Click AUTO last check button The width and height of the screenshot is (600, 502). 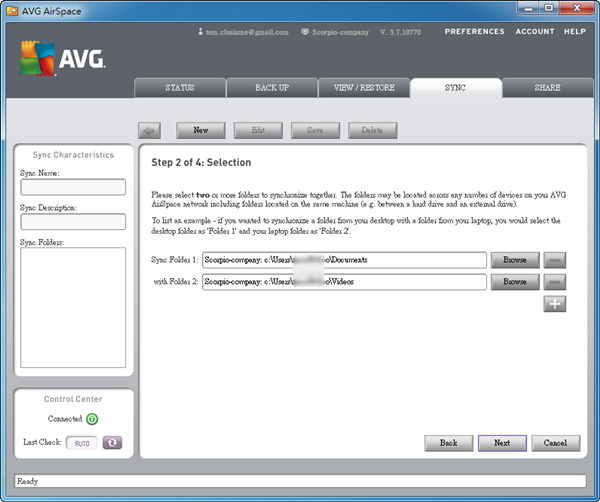coord(82,443)
